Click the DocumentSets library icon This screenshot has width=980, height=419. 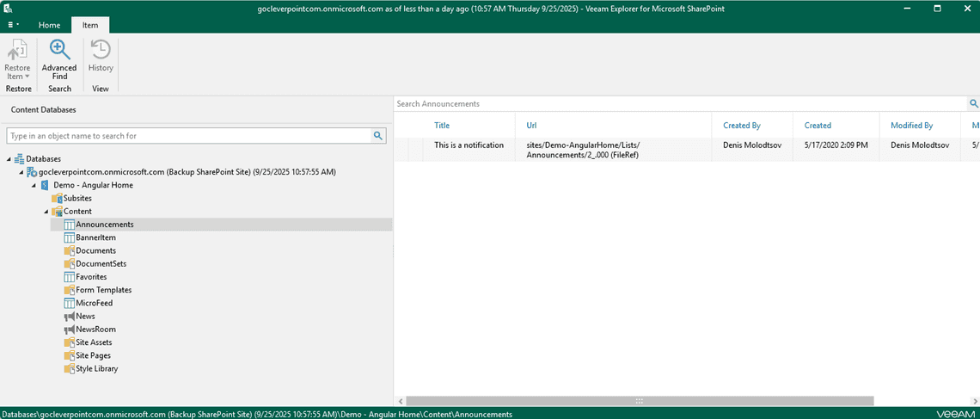pyautogui.click(x=70, y=264)
